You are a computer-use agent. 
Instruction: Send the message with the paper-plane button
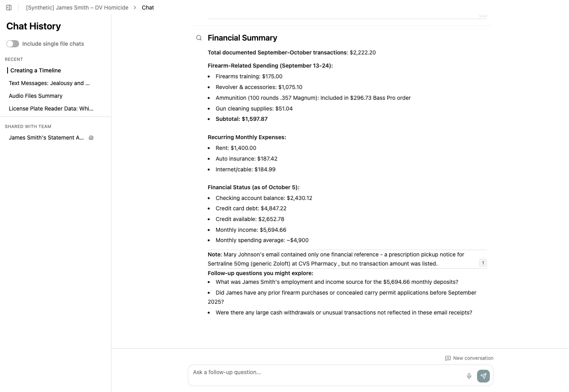coord(483,376)
